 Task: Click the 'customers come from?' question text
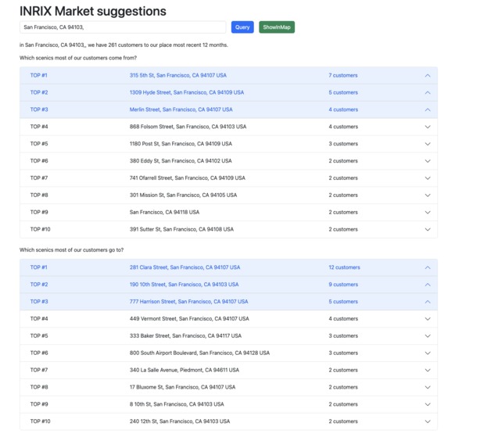78,58
